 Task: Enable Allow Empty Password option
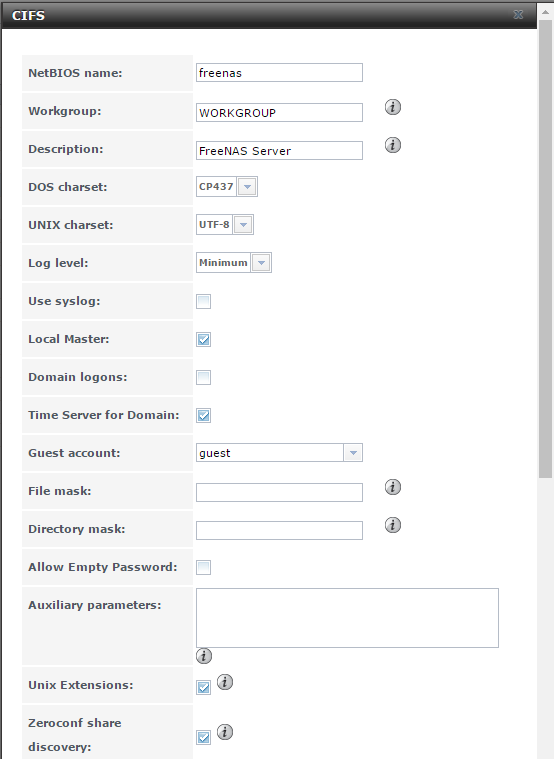coord(203,567)
